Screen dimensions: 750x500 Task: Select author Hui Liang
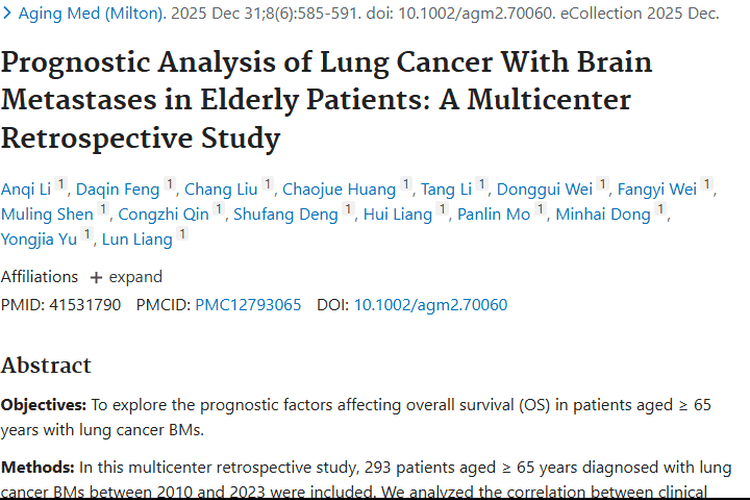click(397, 215)
